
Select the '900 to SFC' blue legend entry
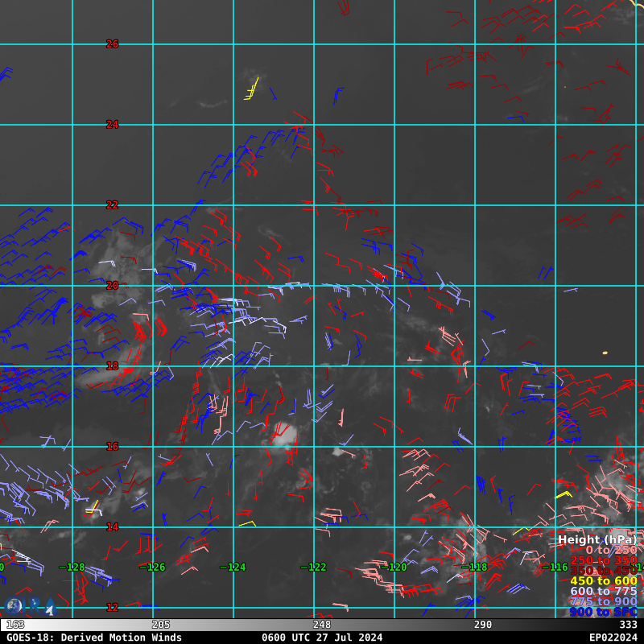(603, 612)
